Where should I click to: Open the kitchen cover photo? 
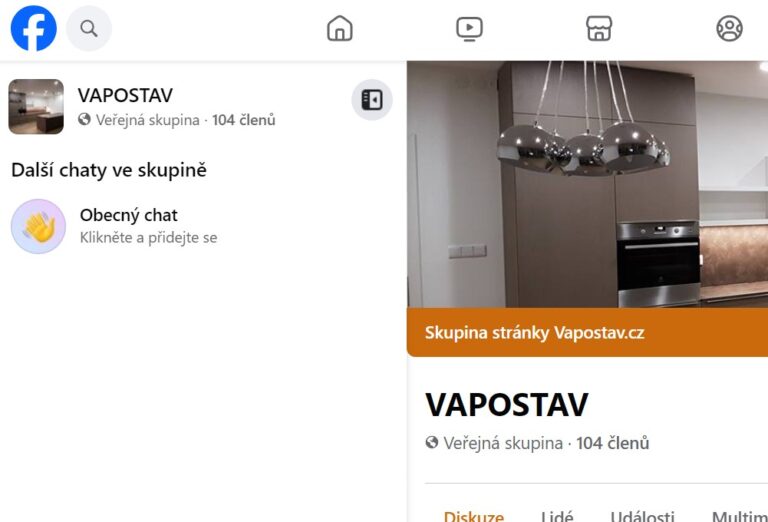pyautogui.click(x=587, y=184)
